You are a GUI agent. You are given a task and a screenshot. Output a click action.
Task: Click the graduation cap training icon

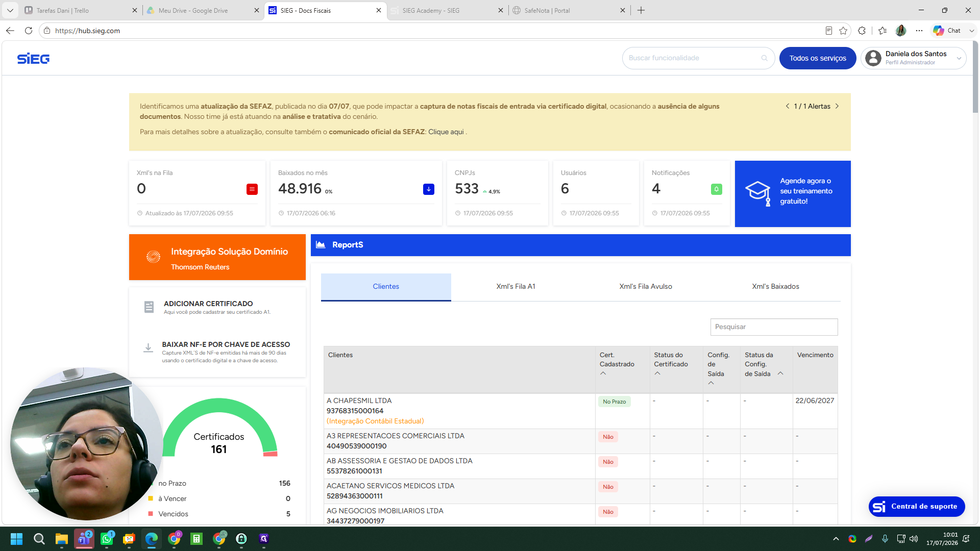pyautogui.click(x=758, y=193)
